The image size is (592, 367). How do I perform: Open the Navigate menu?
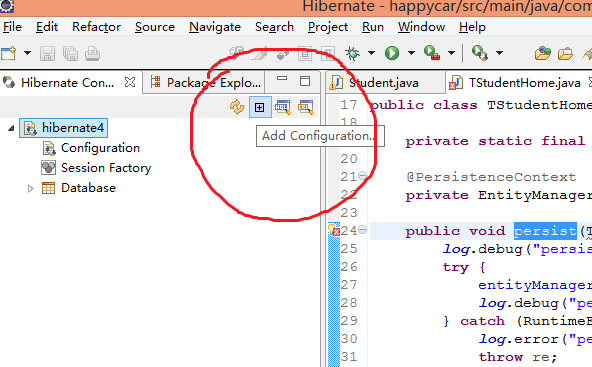[215, 27]
